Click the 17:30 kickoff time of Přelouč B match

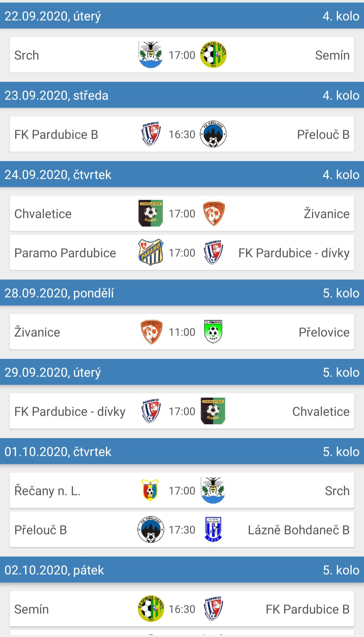click(x=182, y=530)
